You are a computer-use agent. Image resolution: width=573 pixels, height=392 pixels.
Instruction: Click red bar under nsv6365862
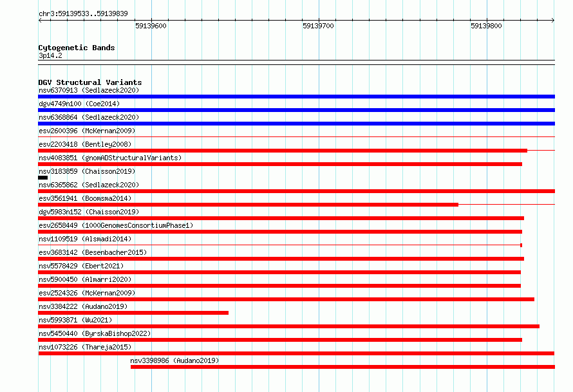296,191
